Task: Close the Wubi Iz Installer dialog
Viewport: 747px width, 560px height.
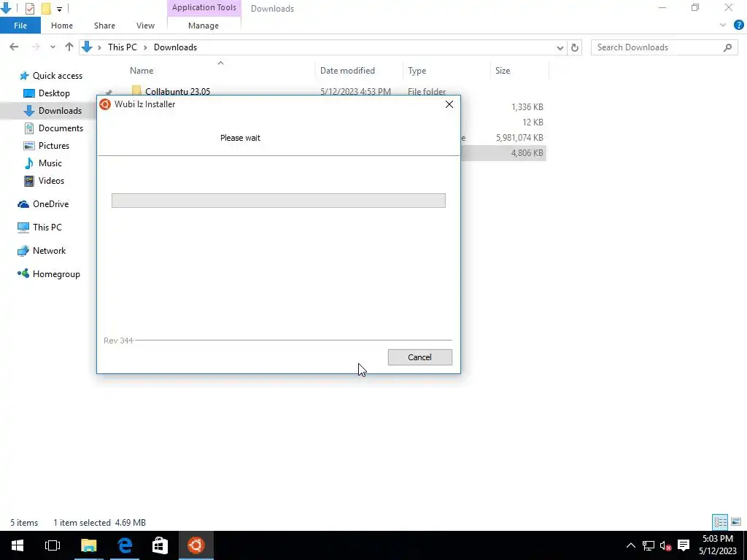Action: (x=449, y=104)
